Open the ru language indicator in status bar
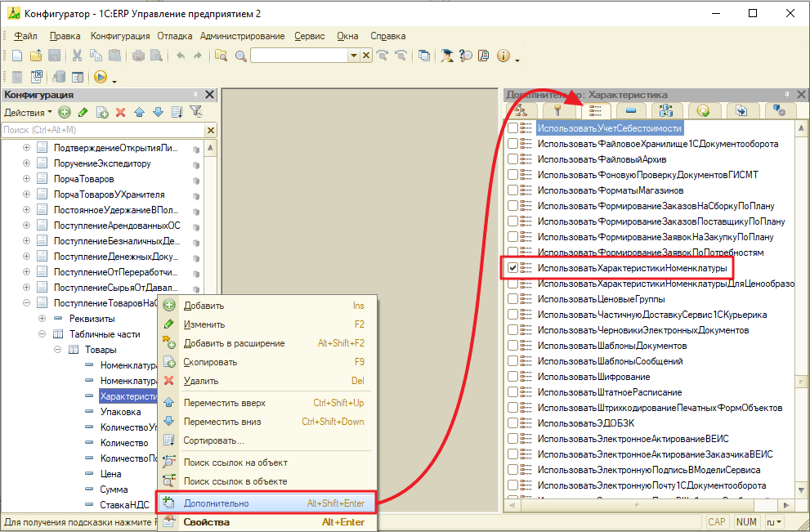 click(x=773, y=522)
